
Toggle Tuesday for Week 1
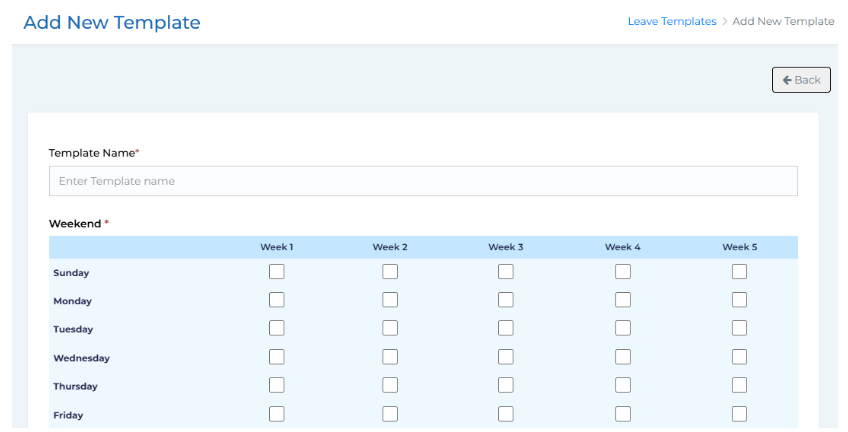click(277, 328)
